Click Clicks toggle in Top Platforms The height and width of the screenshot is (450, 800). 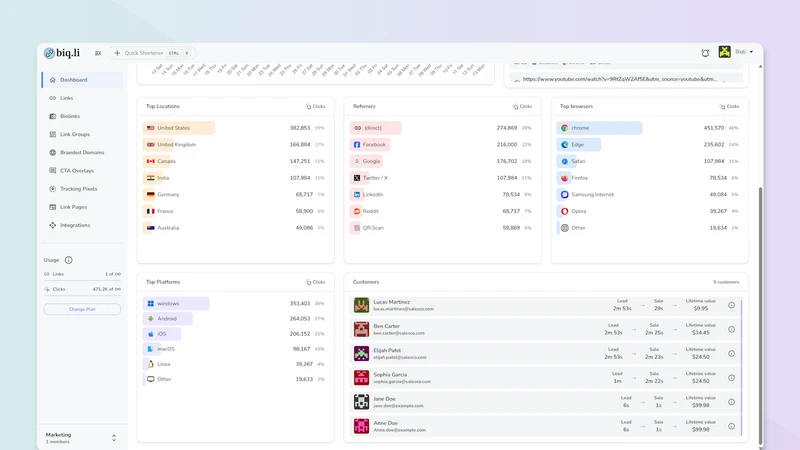tap(315, 282)
